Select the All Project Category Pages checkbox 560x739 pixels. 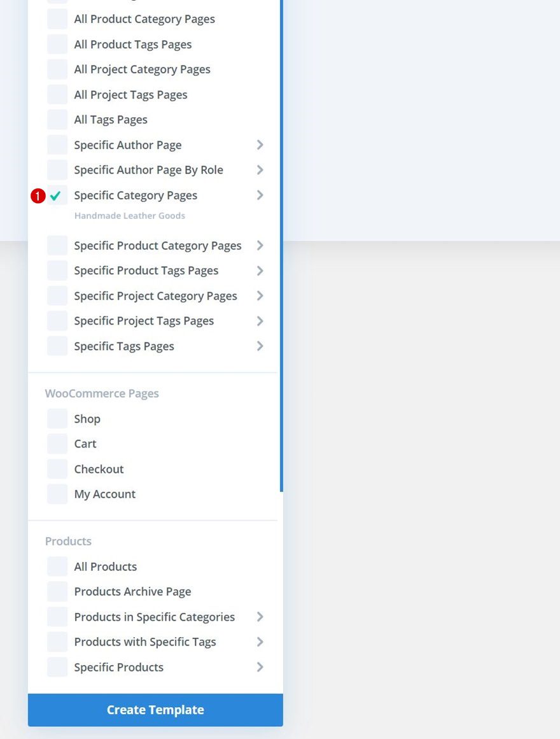click(x=57, y=69)
